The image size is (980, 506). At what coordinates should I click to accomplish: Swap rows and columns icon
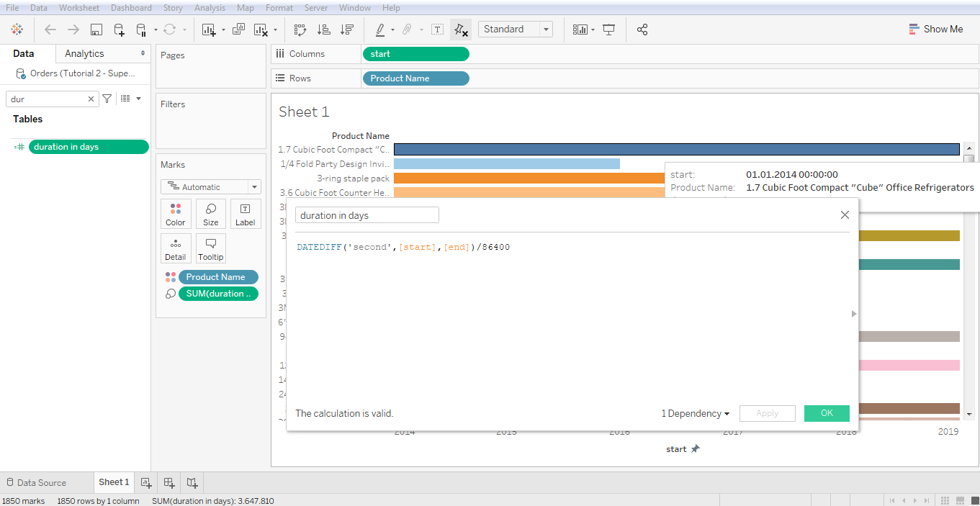(300, 30)
